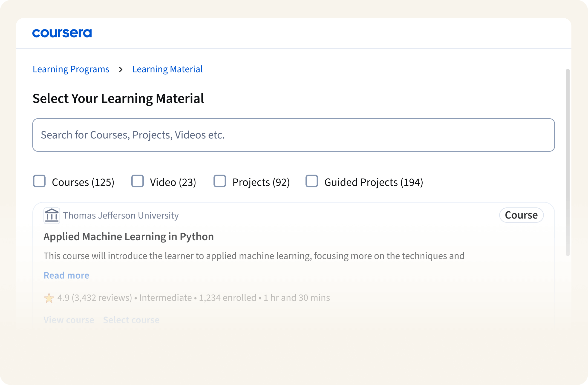The image size is (588, 385).
Task: Click the Coursera logo
Action: tap(62, 33)
